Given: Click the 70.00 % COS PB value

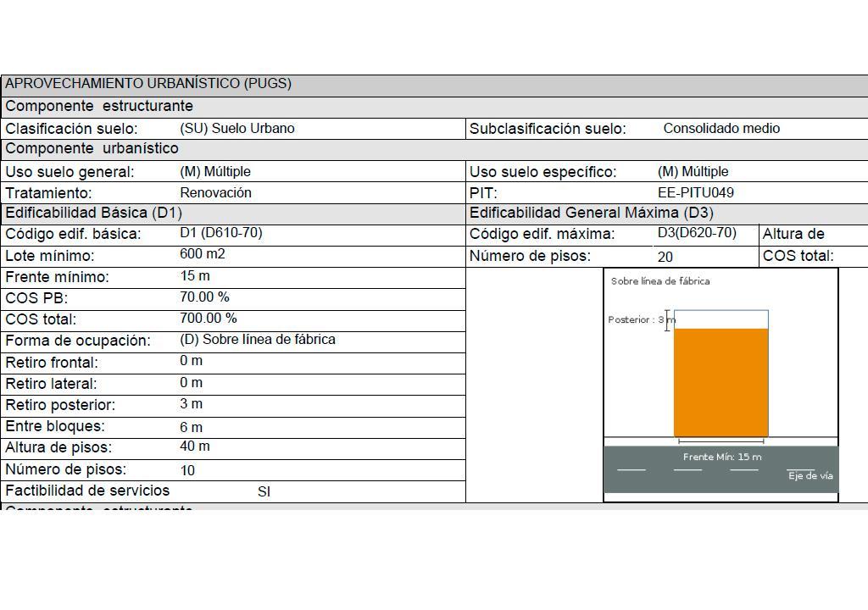Looking at the screenshot, I should click(x=204, y=297).
